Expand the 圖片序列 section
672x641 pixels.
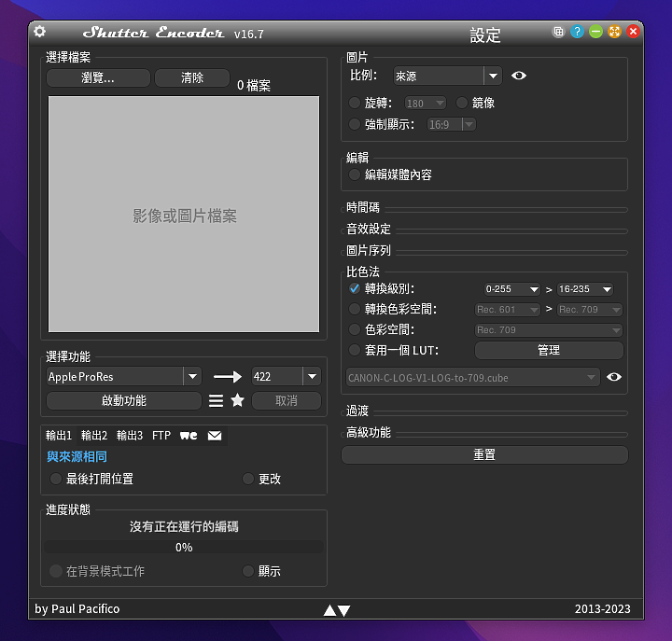(x=369, y=251)
